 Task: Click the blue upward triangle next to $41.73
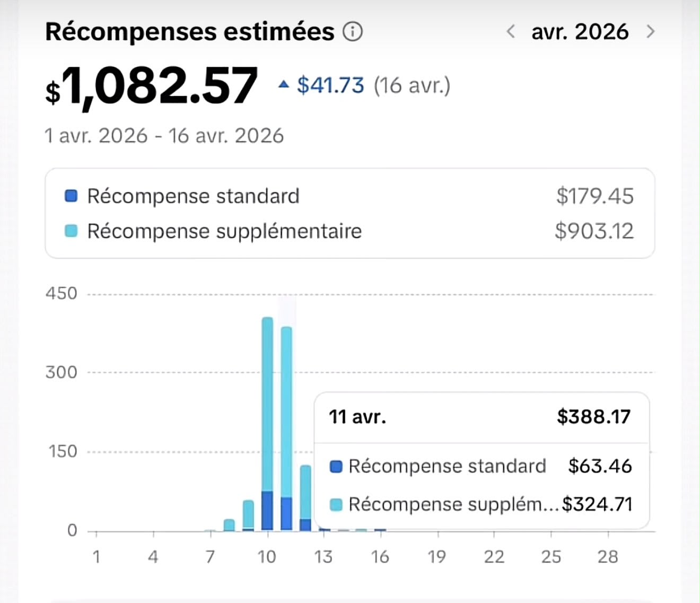(x=284, y=84)
